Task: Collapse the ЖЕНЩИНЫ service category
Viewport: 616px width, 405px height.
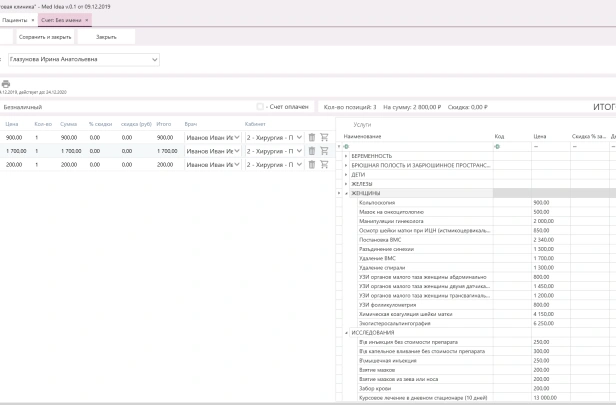Action: [x=346, y=193]
